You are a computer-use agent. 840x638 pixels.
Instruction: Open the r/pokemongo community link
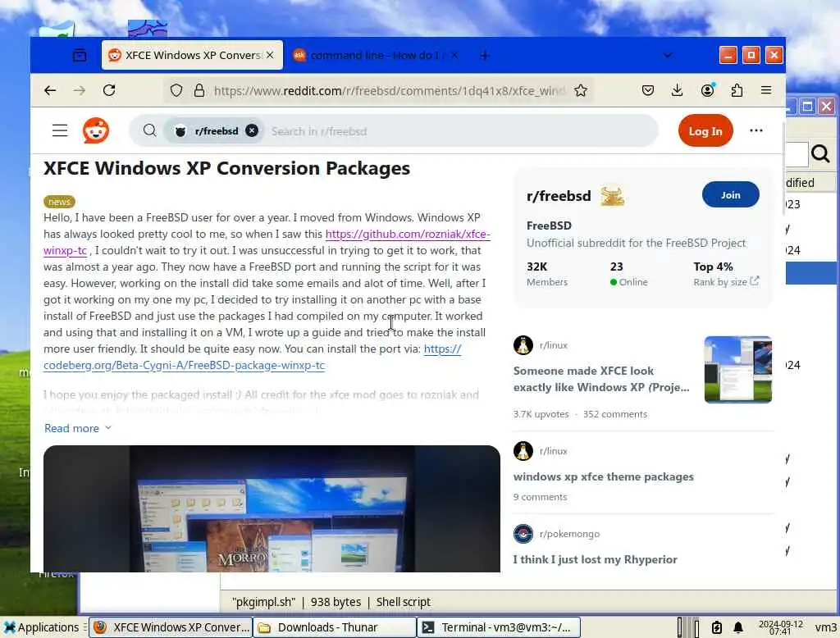tap(569, 534)
